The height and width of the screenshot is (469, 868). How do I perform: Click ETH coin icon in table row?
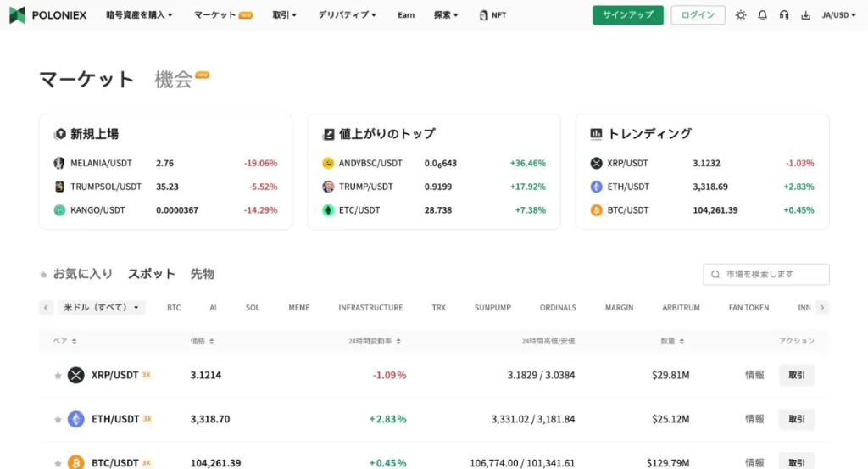(75, 419)
